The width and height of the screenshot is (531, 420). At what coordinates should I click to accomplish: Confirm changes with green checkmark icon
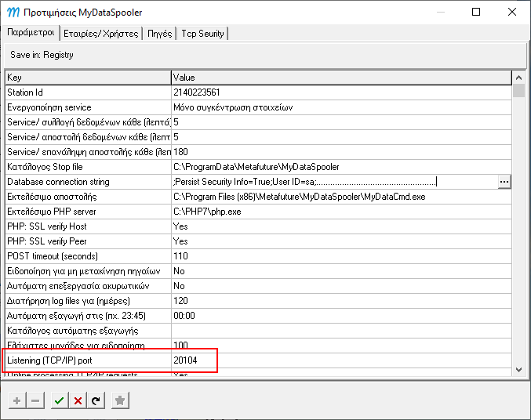coord(60,400)
